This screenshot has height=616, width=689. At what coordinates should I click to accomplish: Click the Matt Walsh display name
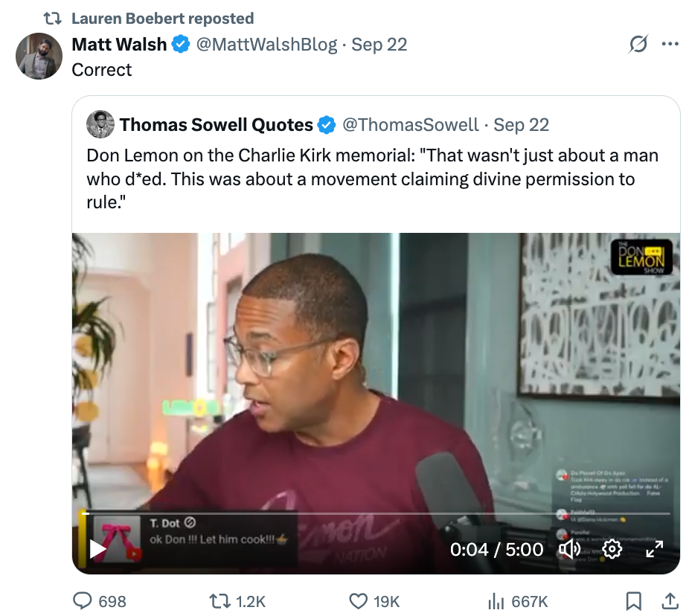(119, 45)
